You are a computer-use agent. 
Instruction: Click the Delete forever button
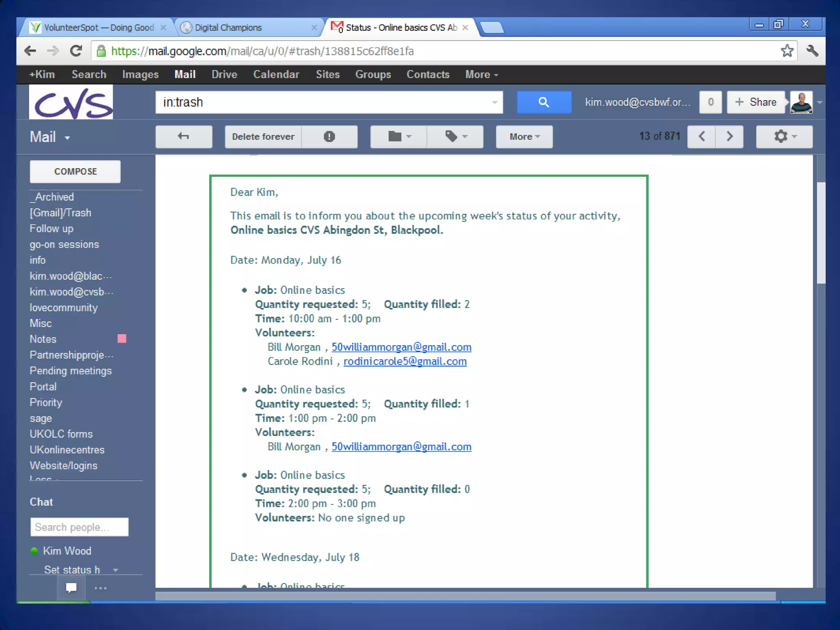pos(263,137)
